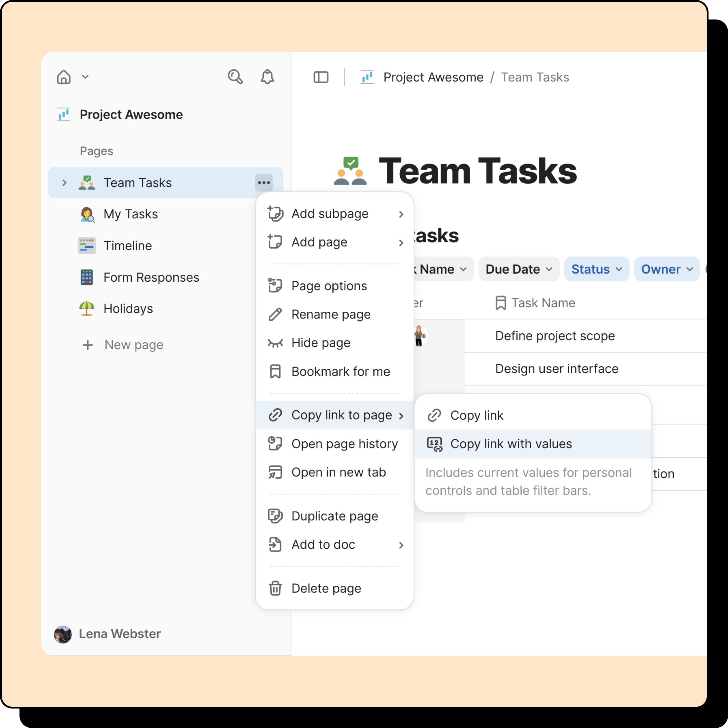This screenshot has height=728, width=728.
Task: Toggle sidebar panel layout icon
Action: click(321, 77)
